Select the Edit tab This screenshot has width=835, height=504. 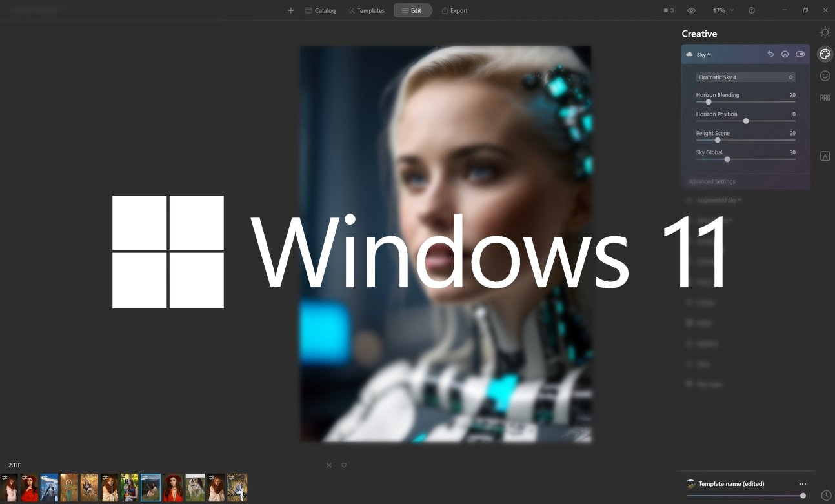412,10
